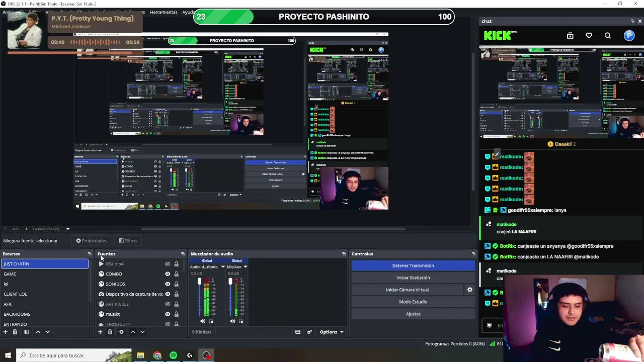Screen dimensions: 644x362
Task: Open the preview scaling dropdown arrow
Action: coord(68,229)
